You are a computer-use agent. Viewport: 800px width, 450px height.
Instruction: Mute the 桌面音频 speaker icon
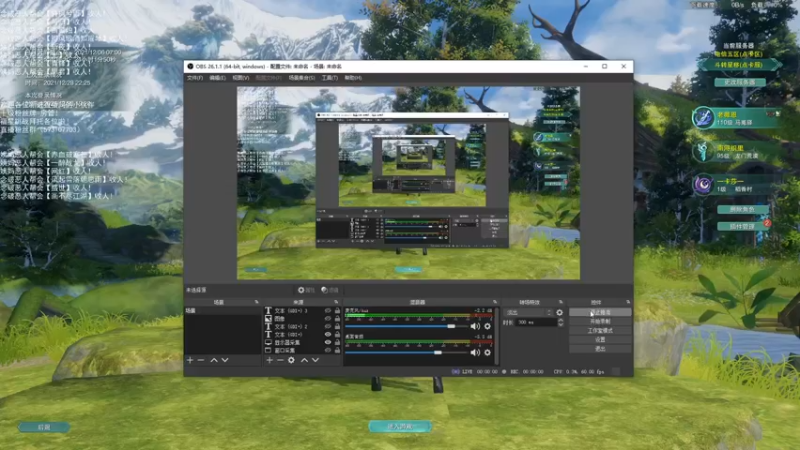475,353
